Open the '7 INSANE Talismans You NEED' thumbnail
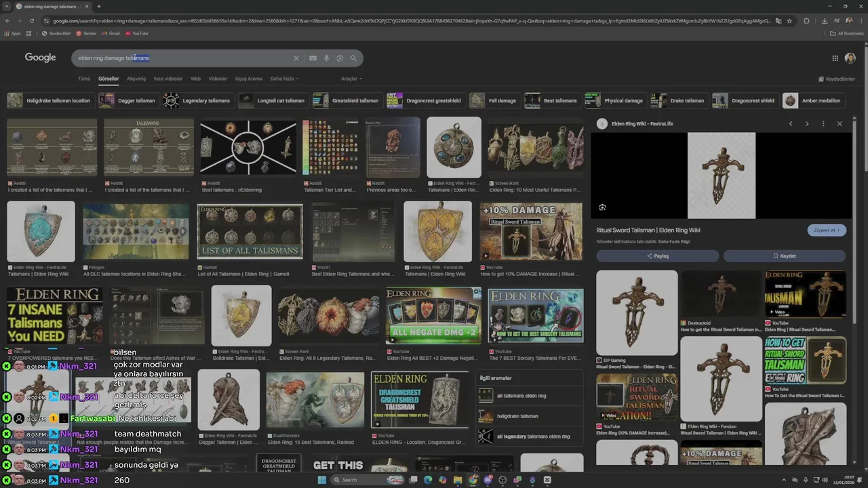The height and width of the screenshot is (488, 868). (x=55, y=315)
